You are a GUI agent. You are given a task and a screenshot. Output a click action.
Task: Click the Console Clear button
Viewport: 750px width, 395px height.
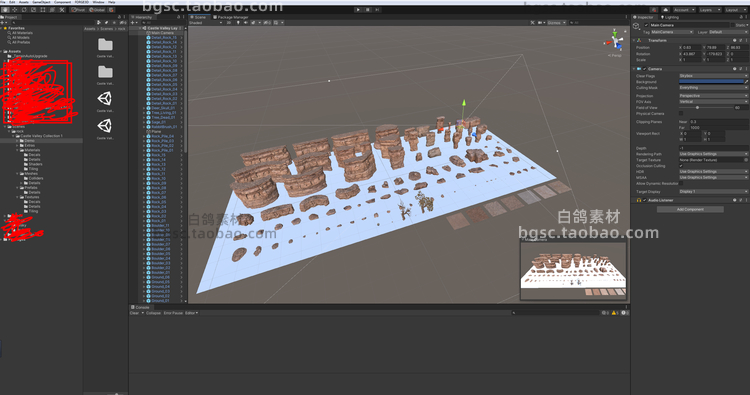pos(134,313)
